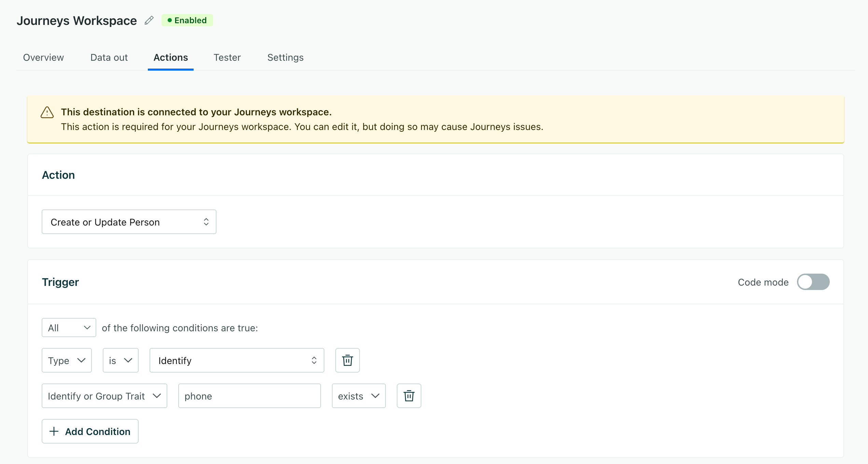The image size is (868, 464).
Task: Click the warning triangle icon in the banner
Action: pyautogui.click(x=47, y=112)
